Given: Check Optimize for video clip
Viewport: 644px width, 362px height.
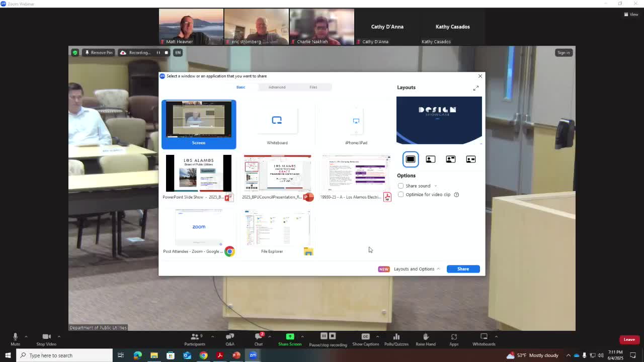Looking at the screenshot, I should 401,195.
